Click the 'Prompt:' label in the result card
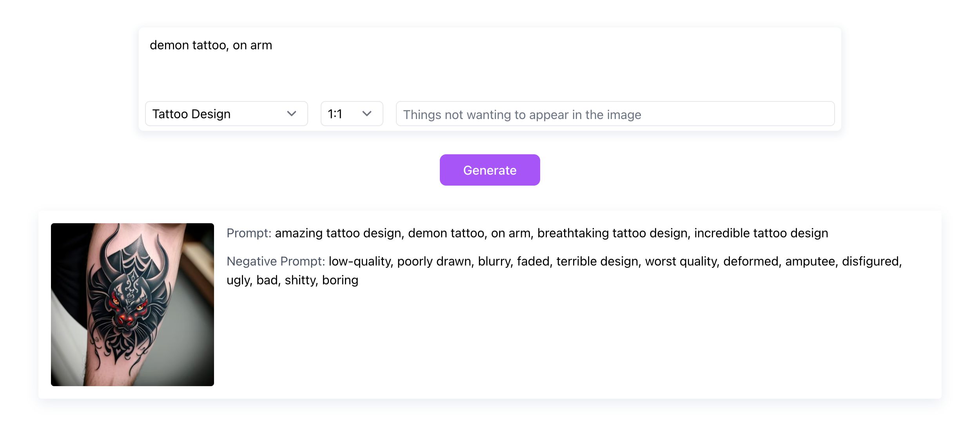This screenshot has height=423, width=980. [249, 233]
